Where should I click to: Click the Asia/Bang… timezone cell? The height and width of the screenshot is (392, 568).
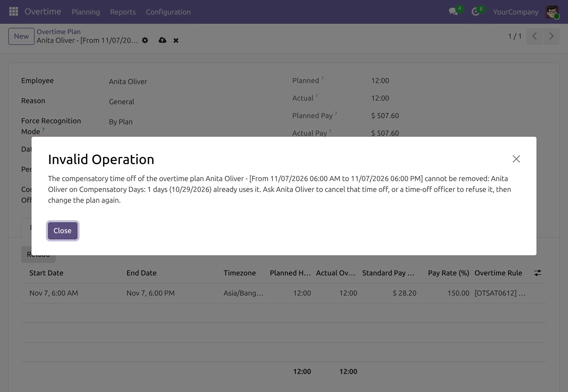coord(243,293)
